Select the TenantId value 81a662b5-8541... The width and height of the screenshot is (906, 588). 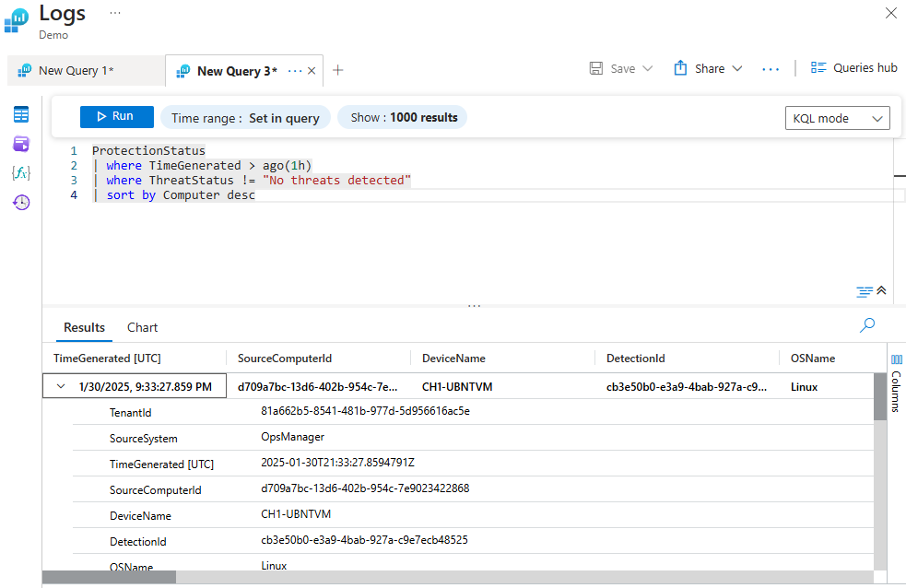(x=365, y=411)
